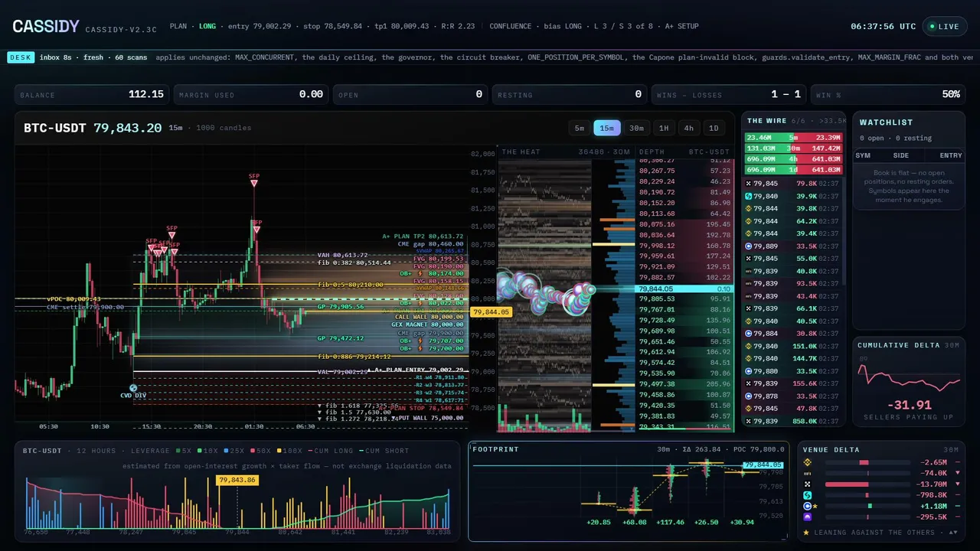The width and height of the screenshot is (980, 551).
Task: Click venue icon on -13.70M row
Action: (808, 484)
